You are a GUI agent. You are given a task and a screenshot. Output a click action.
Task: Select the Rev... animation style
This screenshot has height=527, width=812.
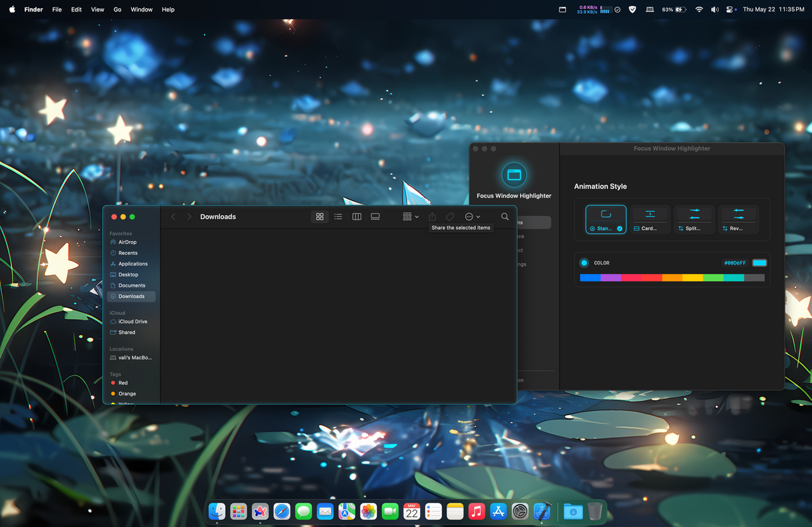(738, 219)
